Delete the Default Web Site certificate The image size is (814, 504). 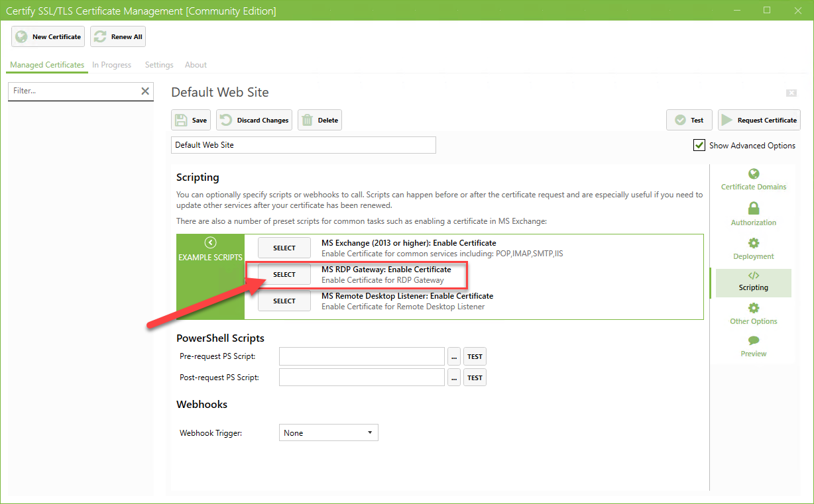coord(320,120)
